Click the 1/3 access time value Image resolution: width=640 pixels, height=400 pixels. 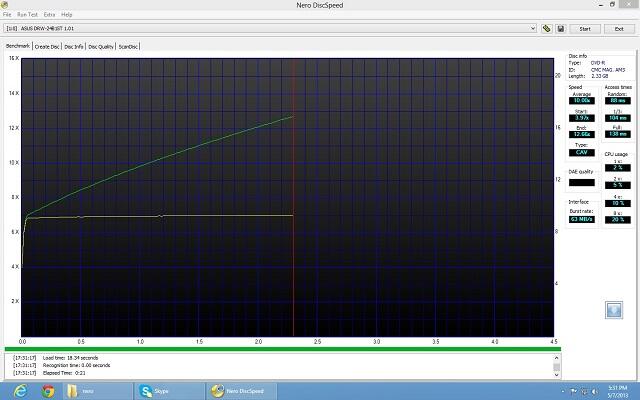point(618,118)
